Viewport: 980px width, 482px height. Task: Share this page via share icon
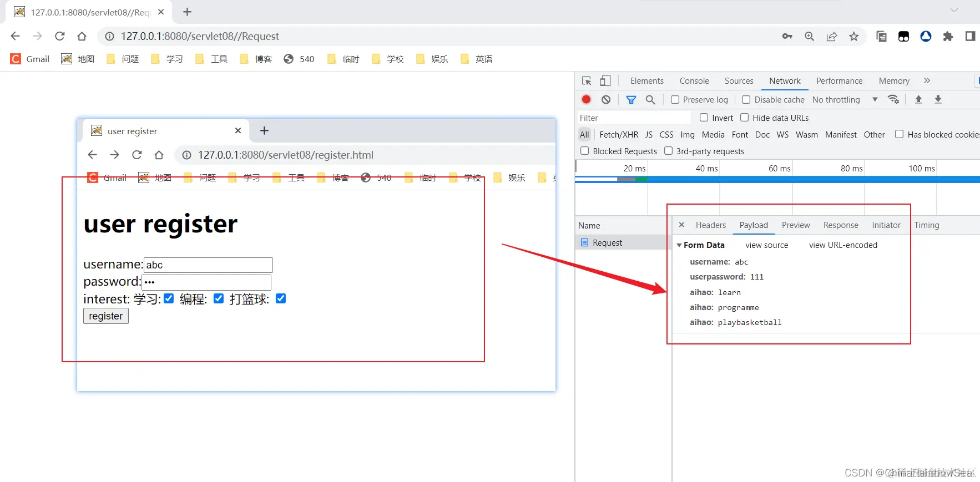[x=831, y=36]
